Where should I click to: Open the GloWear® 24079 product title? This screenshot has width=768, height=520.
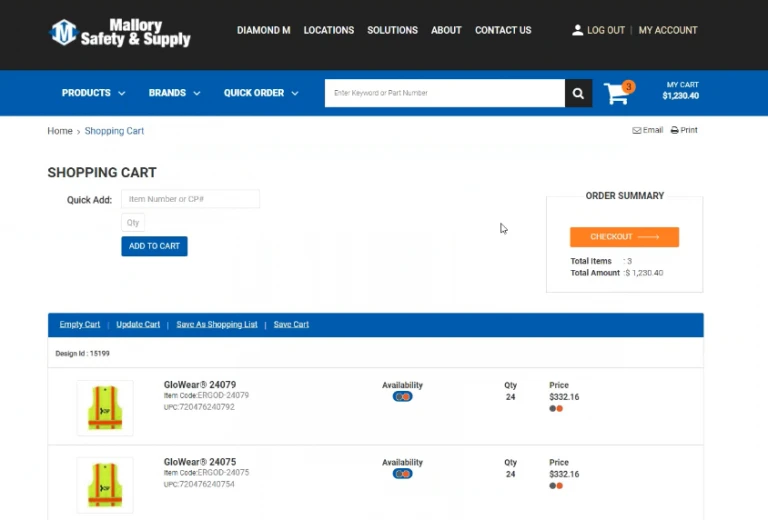[x=200, y=385]
